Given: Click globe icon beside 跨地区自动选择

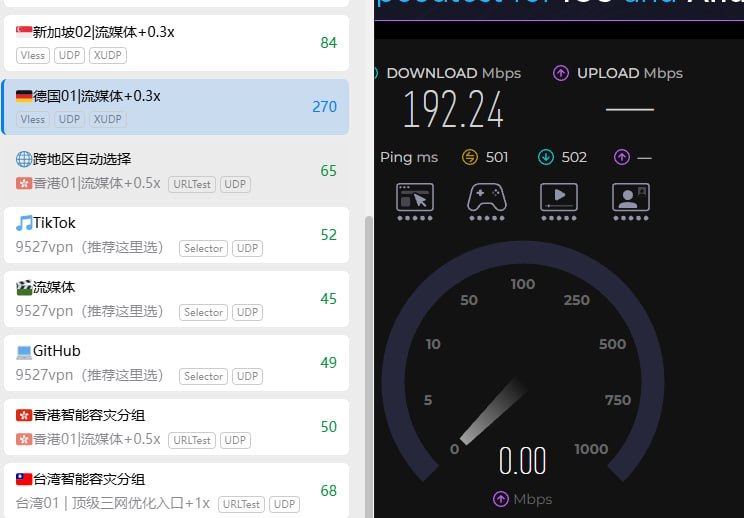Looking at the screenshot, I should [x=24, y=159].
